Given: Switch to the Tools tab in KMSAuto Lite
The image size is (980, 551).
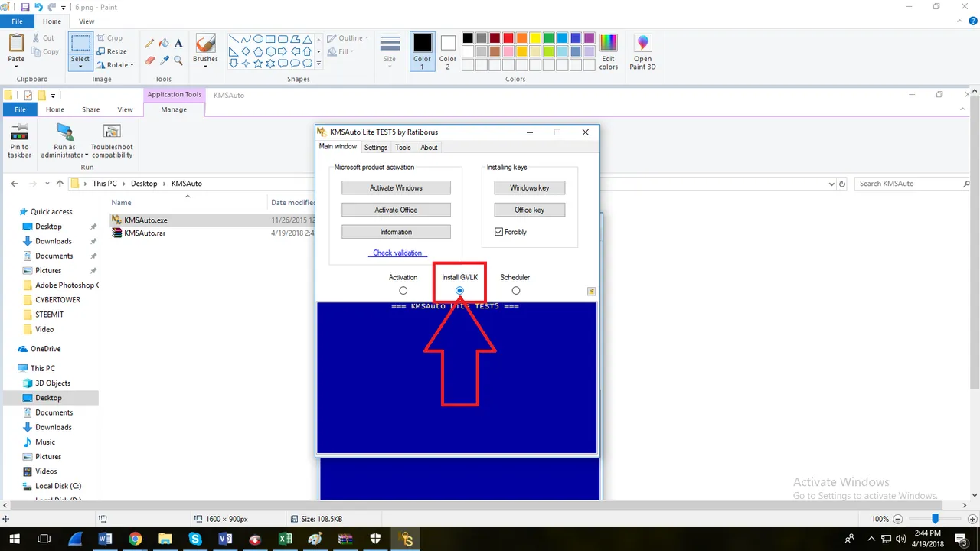Looking at the screenshot, I should click(403, 148).
